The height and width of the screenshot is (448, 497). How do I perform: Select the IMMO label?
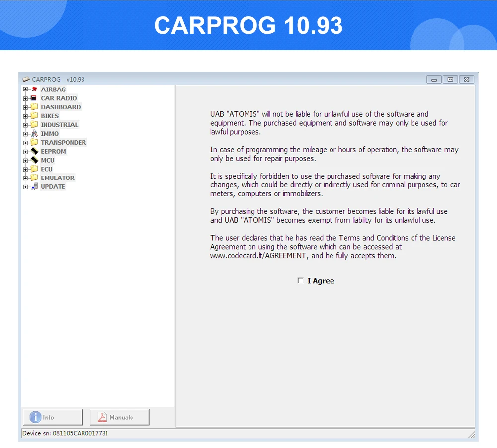50,134
